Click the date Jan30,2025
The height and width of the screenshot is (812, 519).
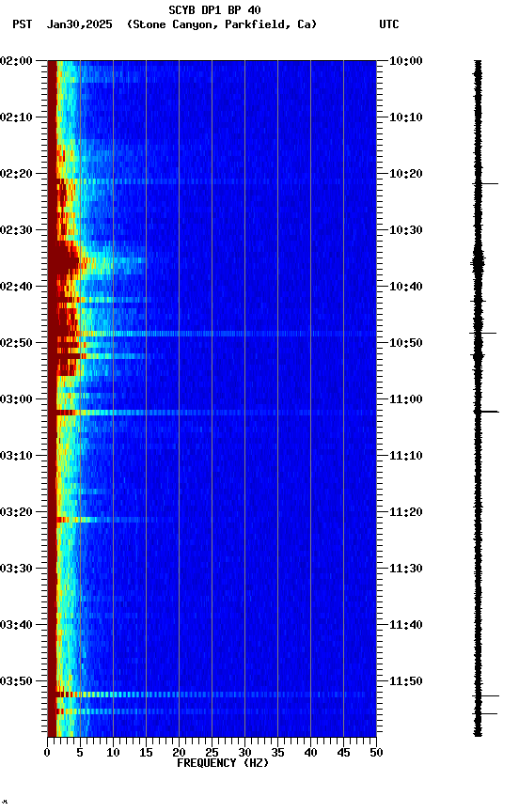point(79,24)
